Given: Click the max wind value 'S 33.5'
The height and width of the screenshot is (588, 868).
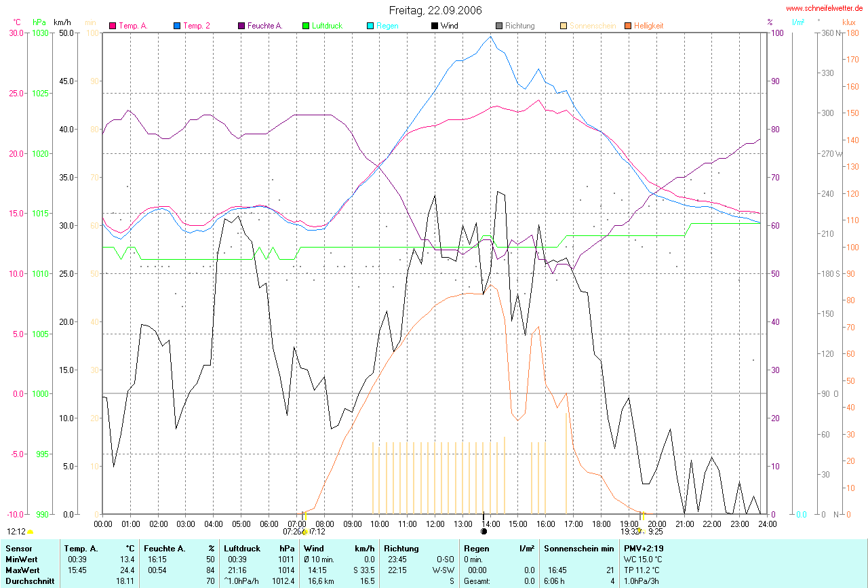Looking at the screenshot, I should tap(363, 570).
